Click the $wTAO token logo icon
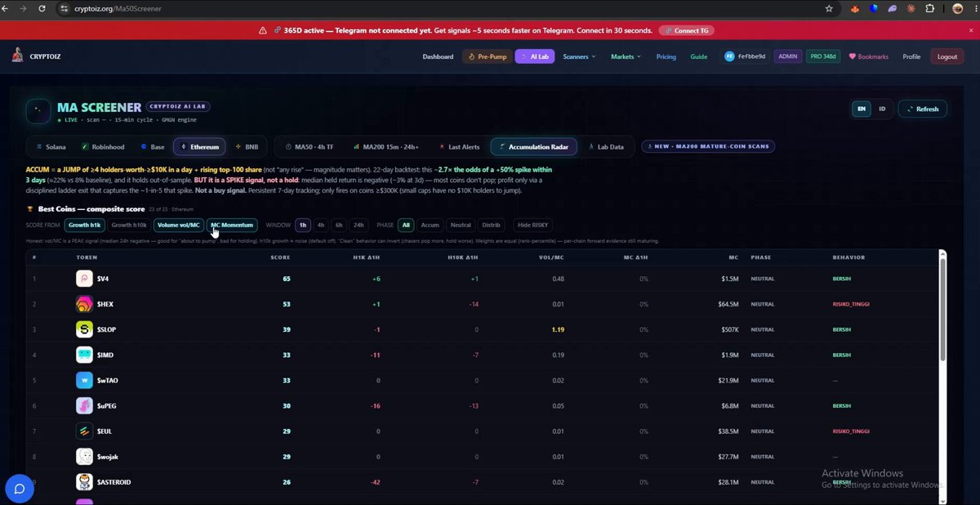The height and width of the screenshot is (505, 980). click(x=85, y=381)
